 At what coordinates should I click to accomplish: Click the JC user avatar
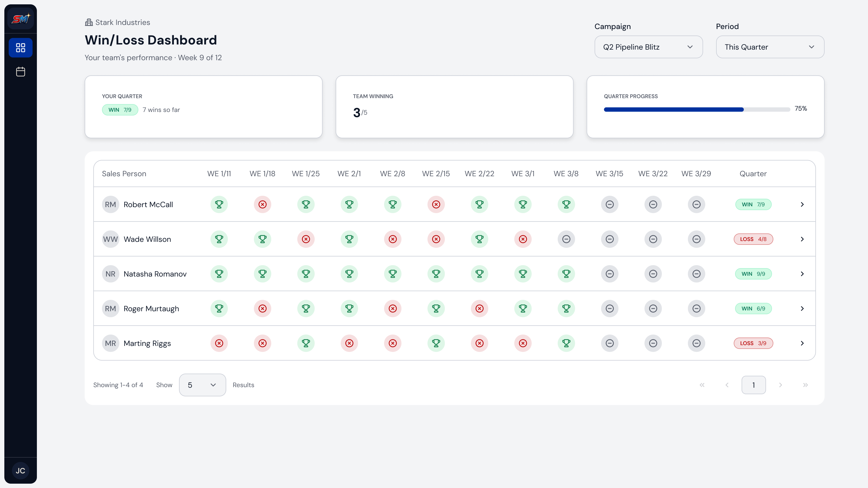coord(21,471)
